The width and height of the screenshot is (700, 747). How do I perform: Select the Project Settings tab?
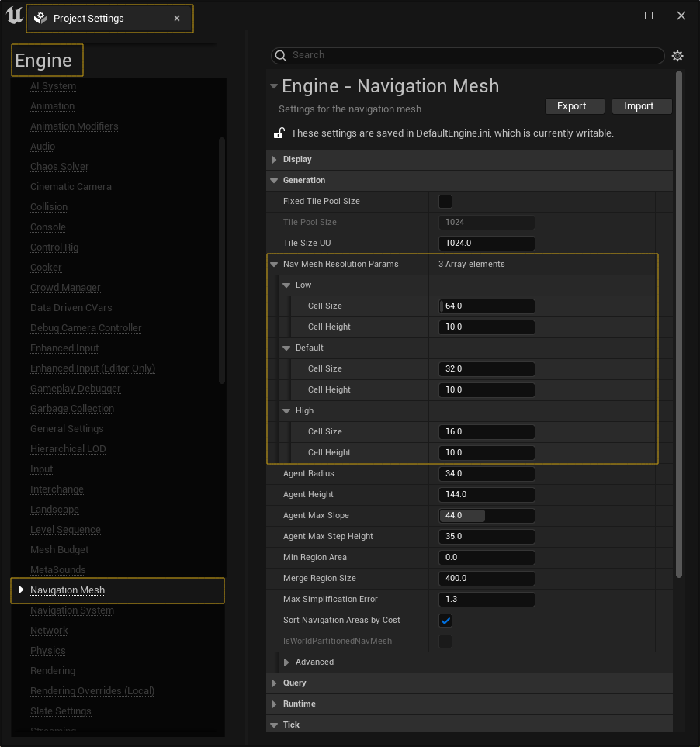(x=101, y=18)
